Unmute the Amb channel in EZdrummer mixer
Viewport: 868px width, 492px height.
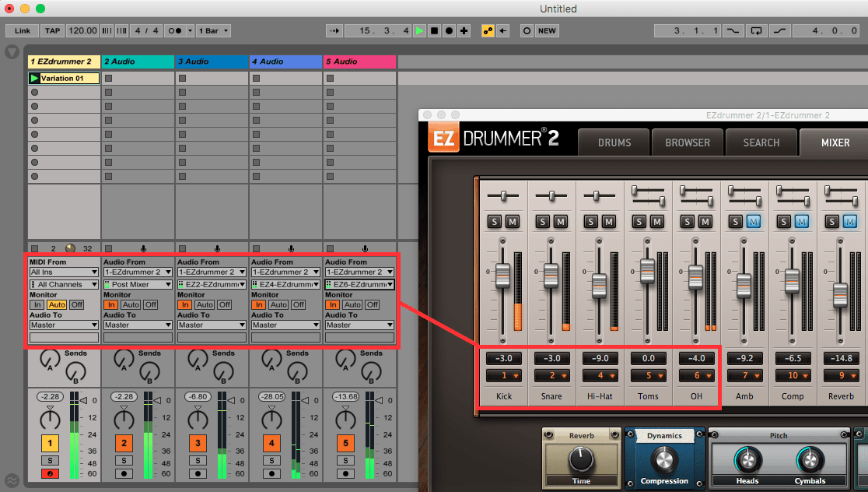pos(754,222)
